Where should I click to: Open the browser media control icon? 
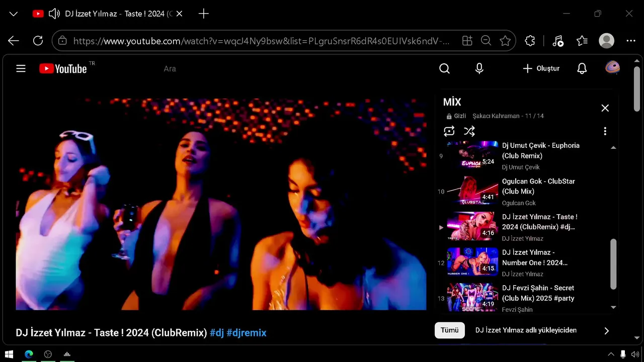(557, 41)
